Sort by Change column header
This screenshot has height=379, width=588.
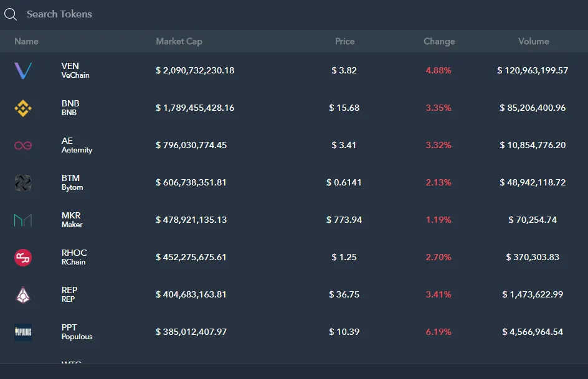click(x=439, y=41)
